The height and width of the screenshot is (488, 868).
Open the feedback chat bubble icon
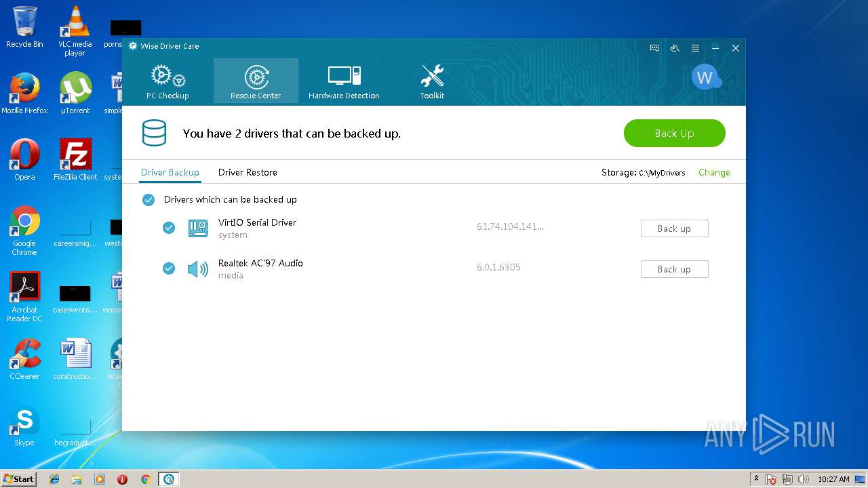point(654,48)
